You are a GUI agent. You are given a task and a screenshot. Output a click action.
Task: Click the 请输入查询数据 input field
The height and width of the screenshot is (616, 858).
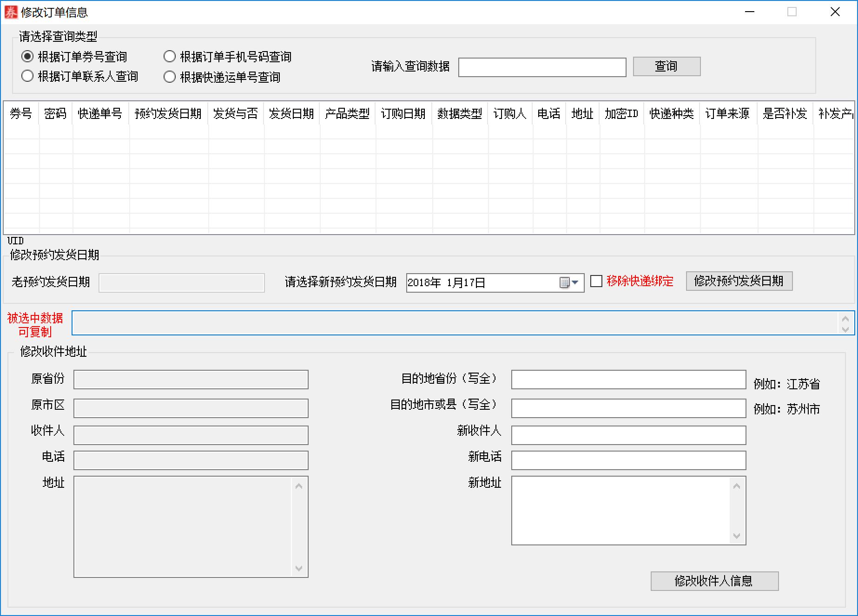click(x=542, y=67)
